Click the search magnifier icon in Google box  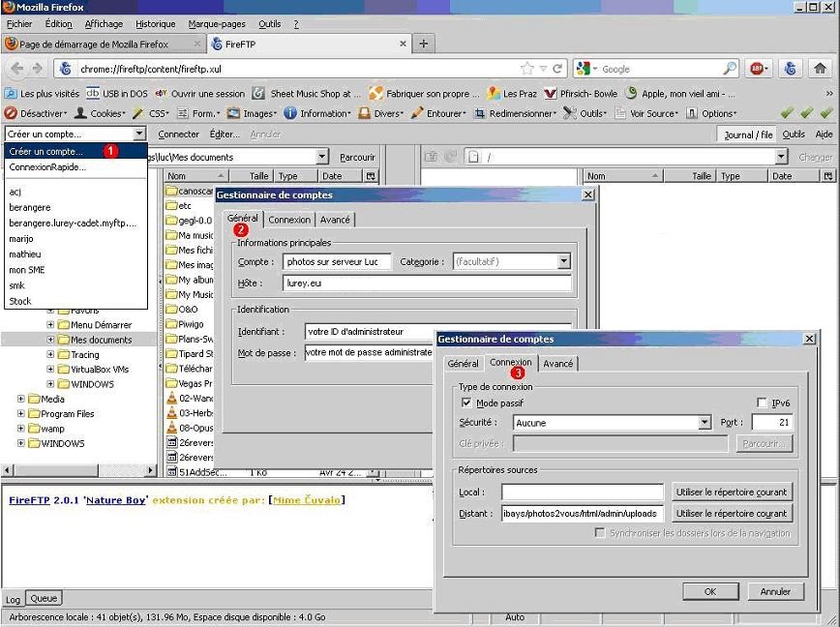(730, 69)
